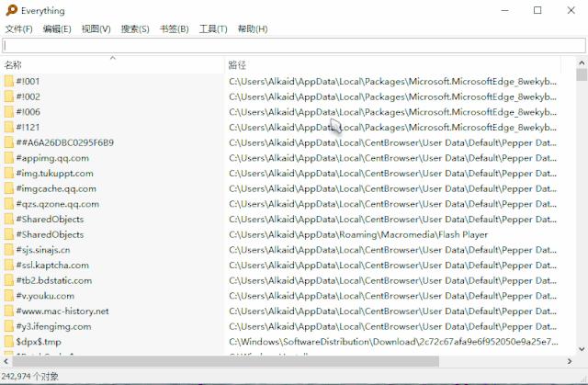
Task: Open the 编辑(E) menu
Action: tap(57, 28)
